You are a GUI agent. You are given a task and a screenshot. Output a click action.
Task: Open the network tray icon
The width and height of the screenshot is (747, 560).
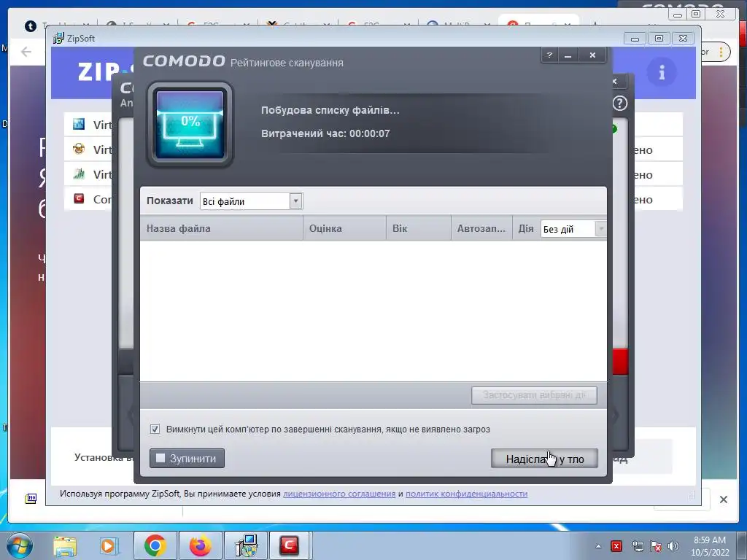tap(638, 546)
